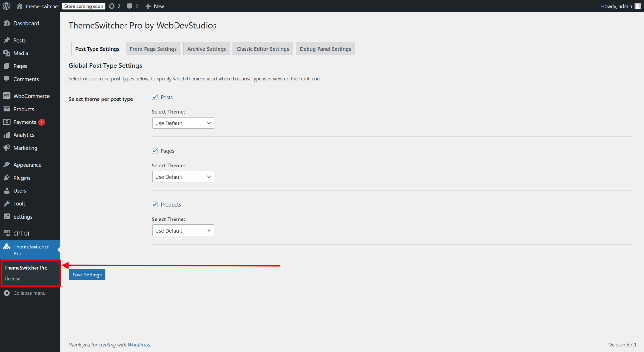Open the Classic Editor Settings tab
The height and width of the screenshot is (352, 644).
263,48
